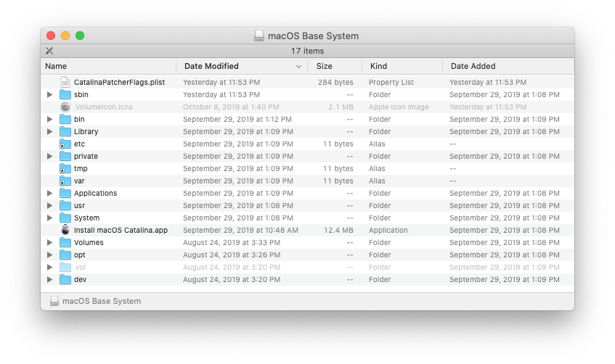Click the 17 items status text
615x364 pixels.
[x=308, y=51]
